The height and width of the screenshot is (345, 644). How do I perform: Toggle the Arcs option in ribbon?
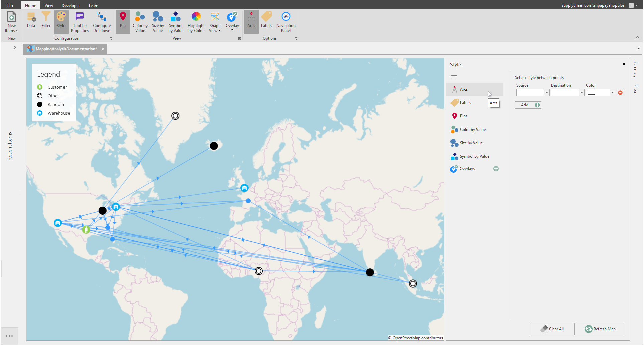[251, 22]
